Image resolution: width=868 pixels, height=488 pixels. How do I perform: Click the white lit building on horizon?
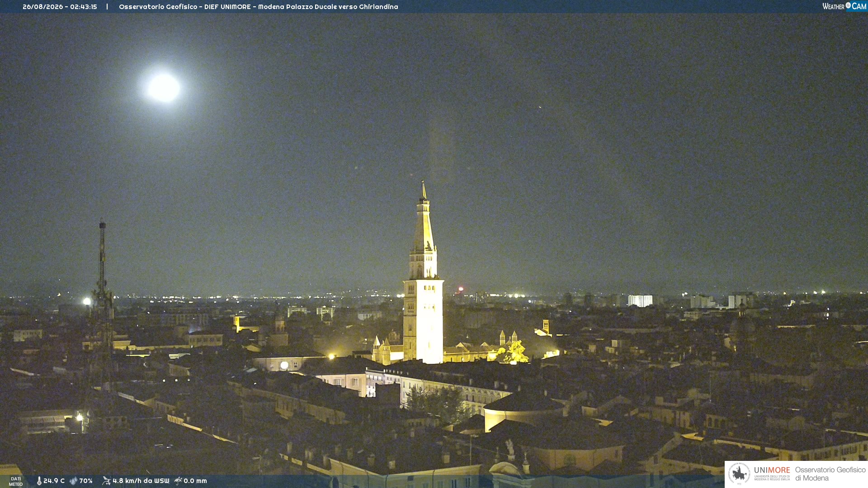[640, 301]
